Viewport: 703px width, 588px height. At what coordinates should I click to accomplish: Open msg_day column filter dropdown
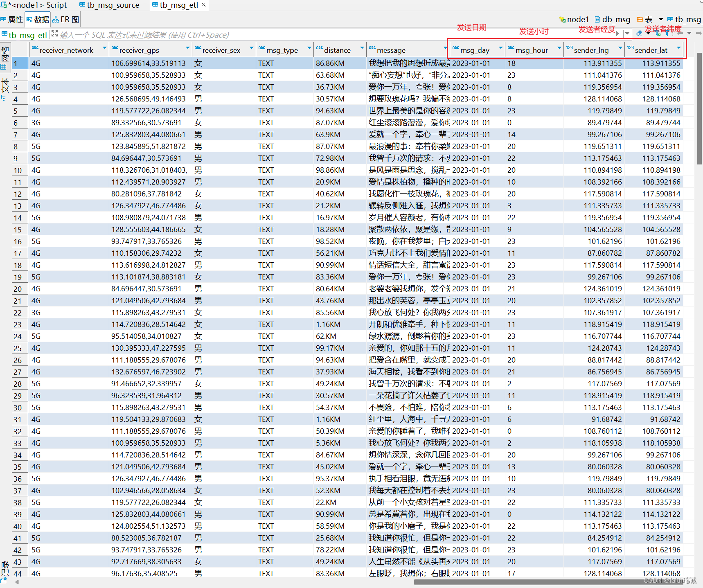pos(500,48)
